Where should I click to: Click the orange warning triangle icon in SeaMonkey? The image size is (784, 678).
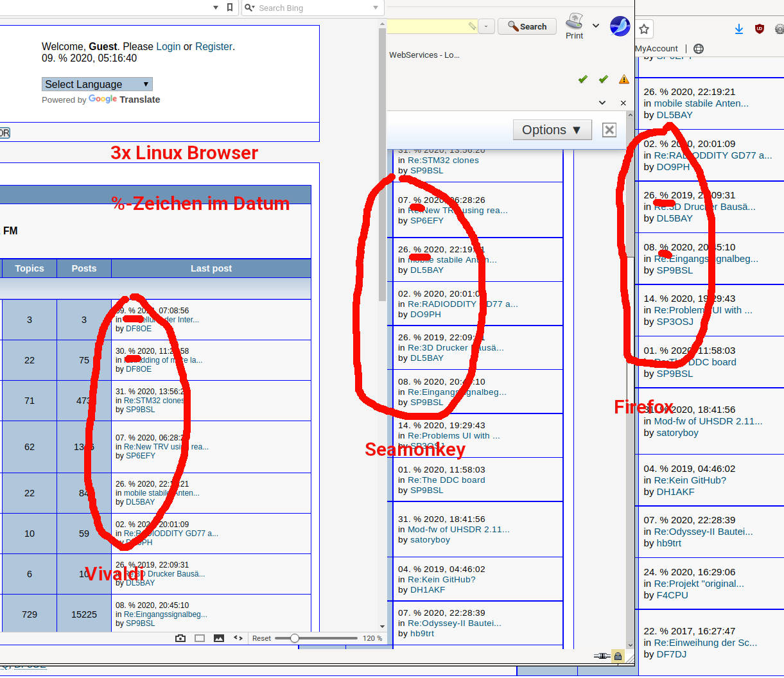pos(623,79)
